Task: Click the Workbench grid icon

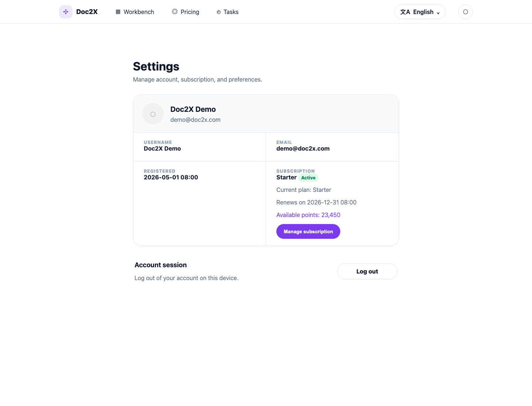Action: 118,12
